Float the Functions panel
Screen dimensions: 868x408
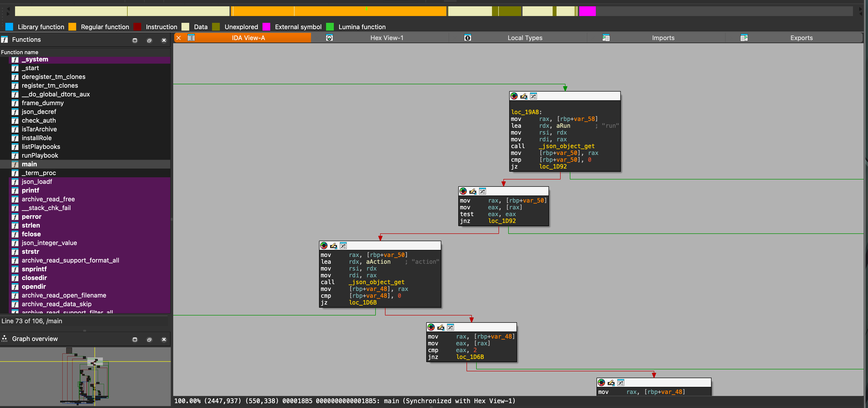tap(149, 40)
